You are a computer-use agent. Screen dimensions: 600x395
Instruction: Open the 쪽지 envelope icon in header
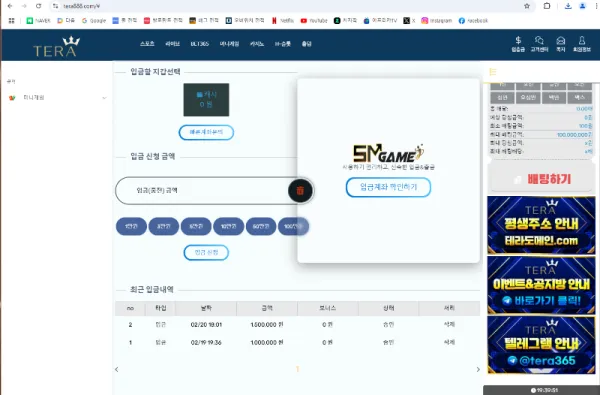(x=561, y=44)
